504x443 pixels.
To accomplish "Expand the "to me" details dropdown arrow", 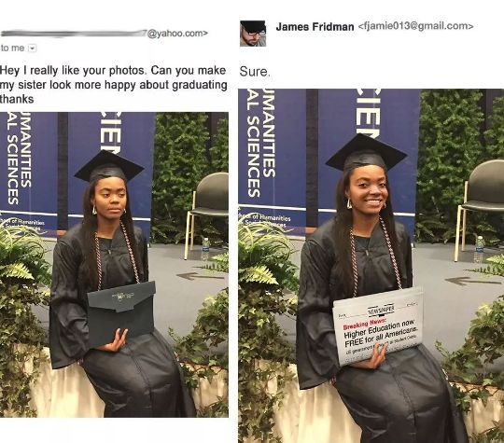I will pyautogui.click(x=33, y=48).
